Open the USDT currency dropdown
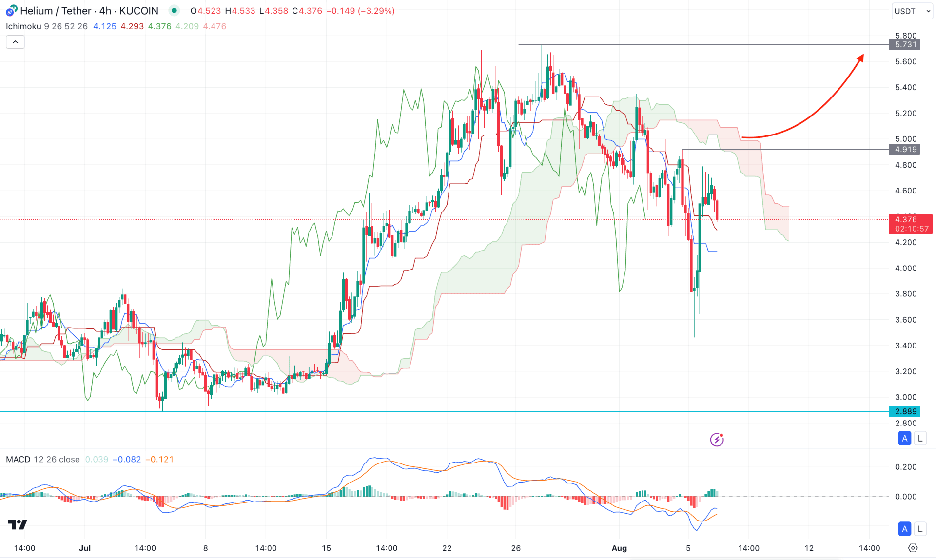The width and height of the screenshot is (936, 560). 912,11
